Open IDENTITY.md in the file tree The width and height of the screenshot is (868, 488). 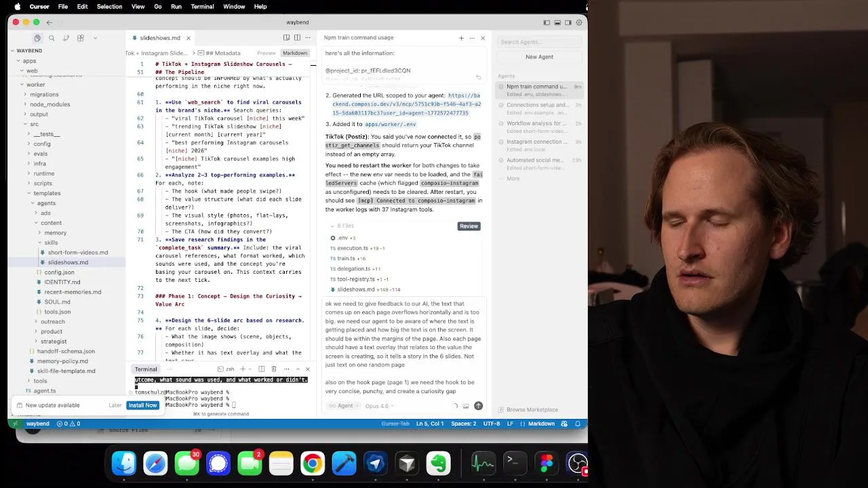tap(62, 282)
